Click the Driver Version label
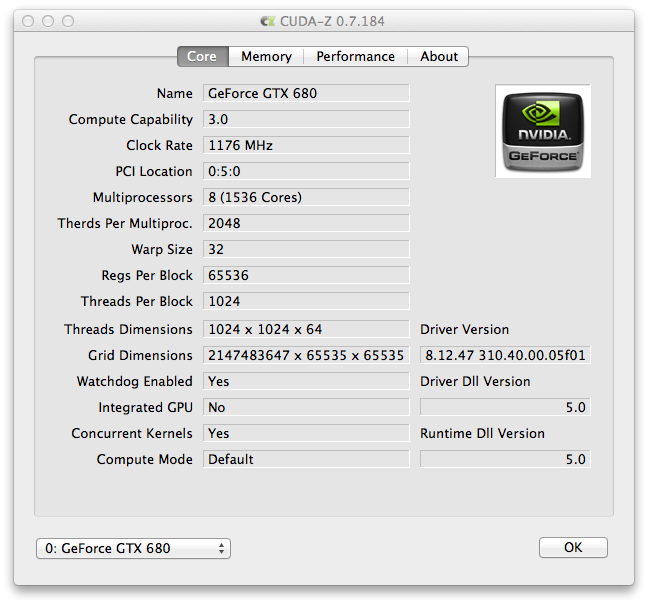 click(x=465, y=329)
